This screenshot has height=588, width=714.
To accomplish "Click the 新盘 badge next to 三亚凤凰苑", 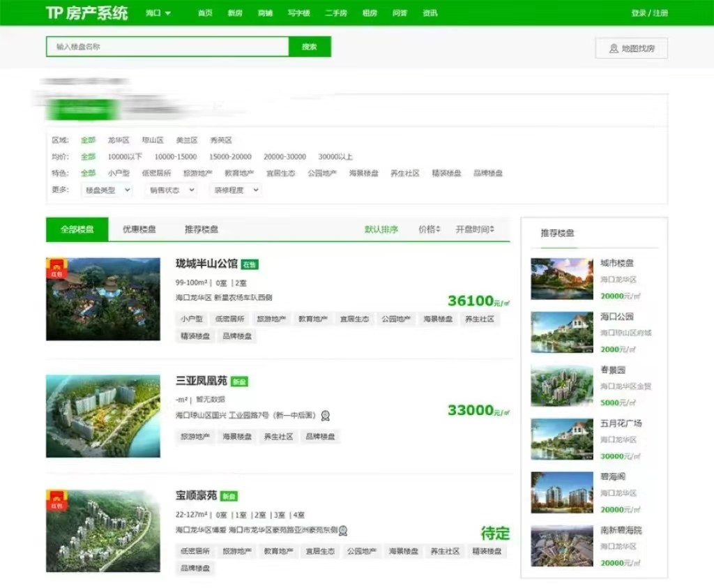I will click(239, 382).
